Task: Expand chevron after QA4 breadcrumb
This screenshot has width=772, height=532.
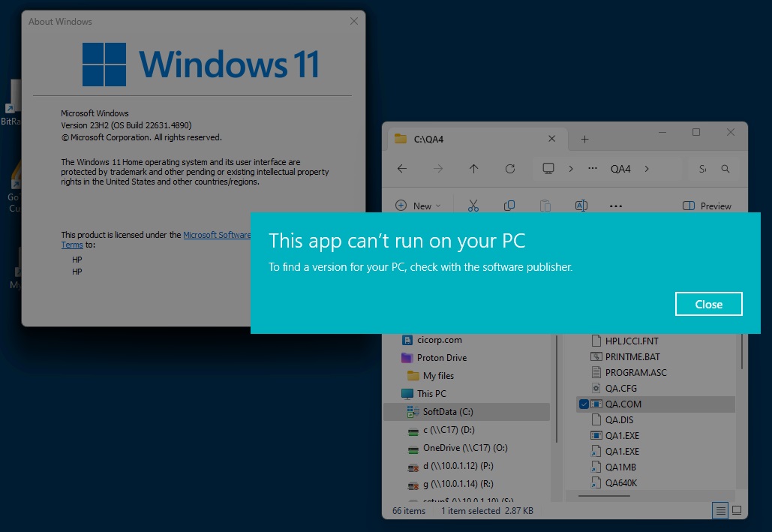Action: pos(647,169)
